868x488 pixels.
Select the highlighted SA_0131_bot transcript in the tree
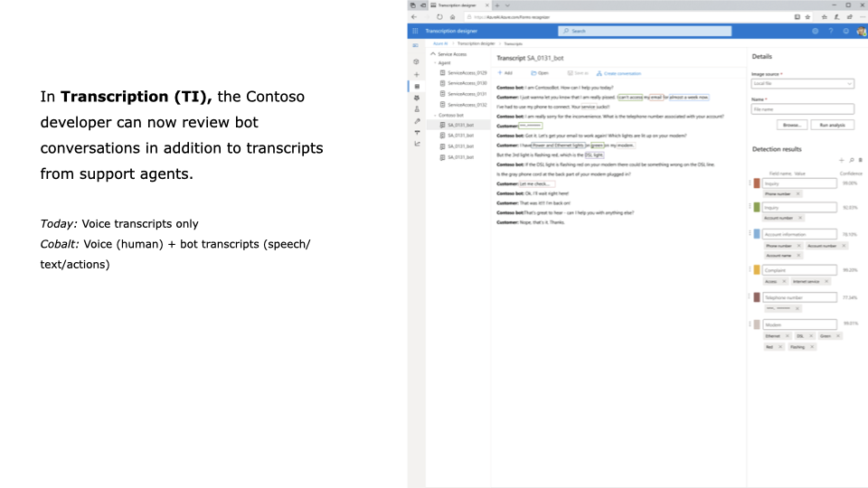point(458,125)
